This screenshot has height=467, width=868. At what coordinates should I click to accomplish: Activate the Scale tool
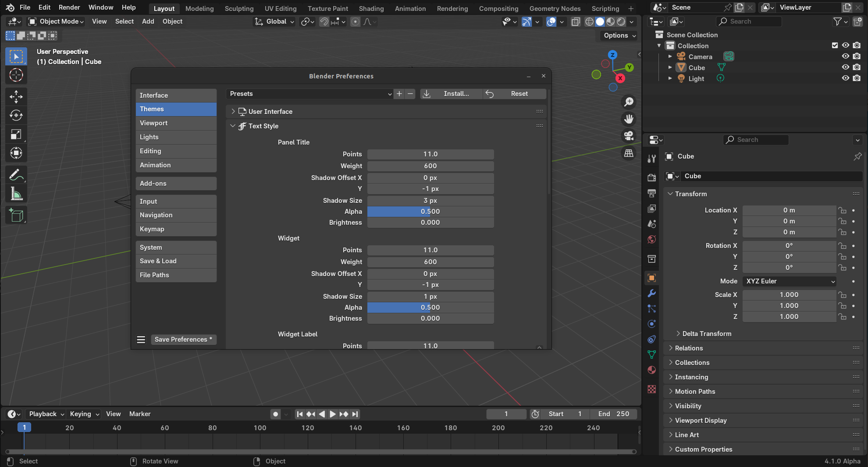pos(16,134)
